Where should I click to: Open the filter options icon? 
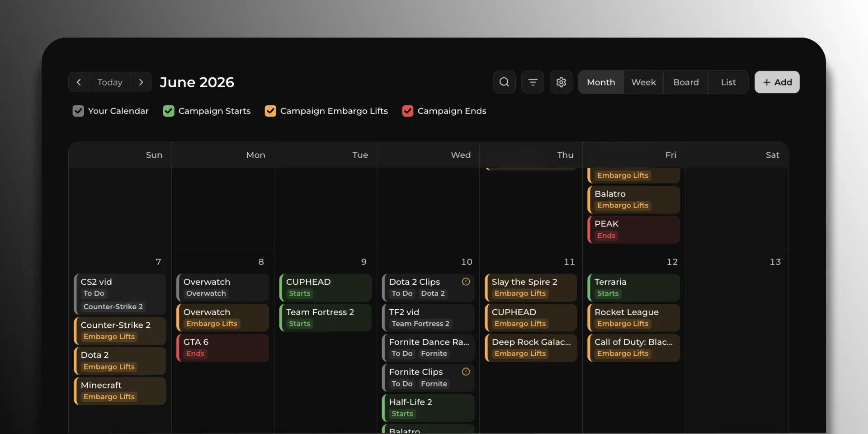point(533,82)
